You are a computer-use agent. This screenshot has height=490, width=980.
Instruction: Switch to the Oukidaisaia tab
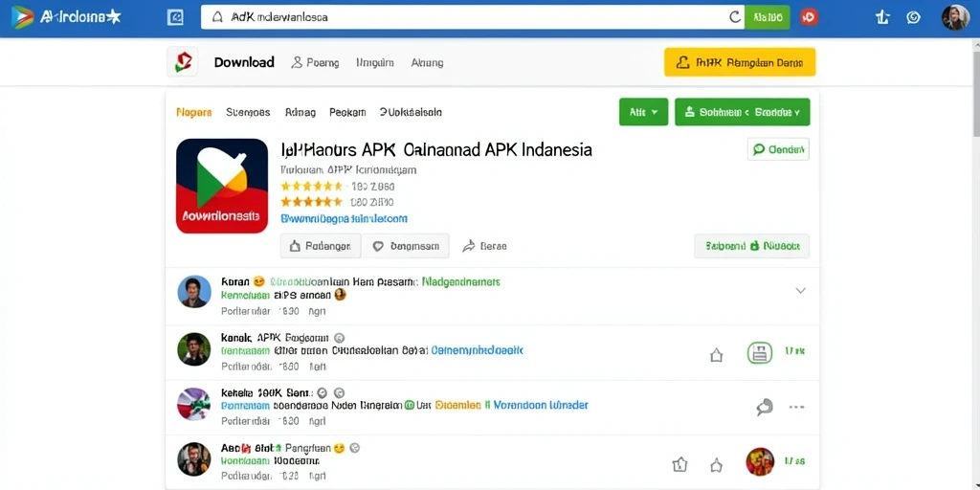pyautogui.click(x=411, y=113)
